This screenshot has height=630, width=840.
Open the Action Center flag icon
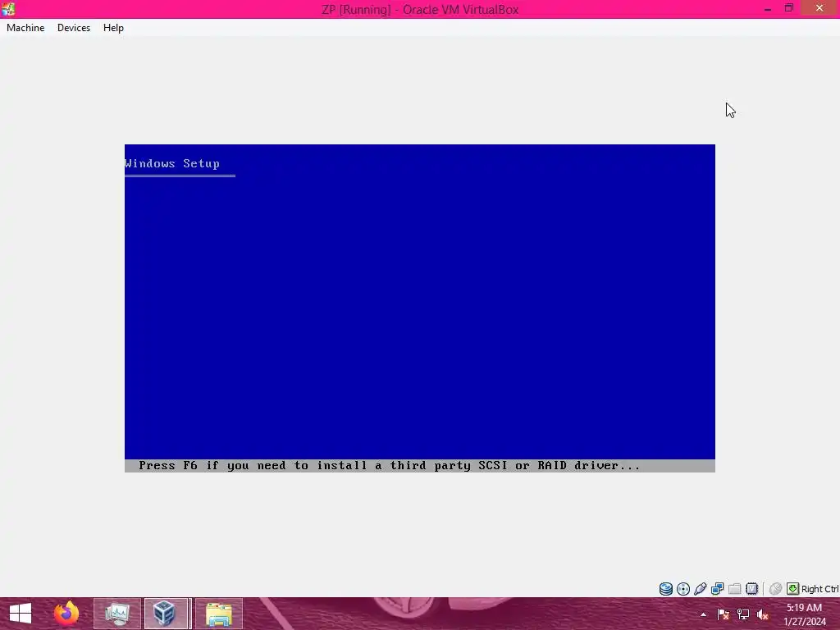[x=723, y=614]
